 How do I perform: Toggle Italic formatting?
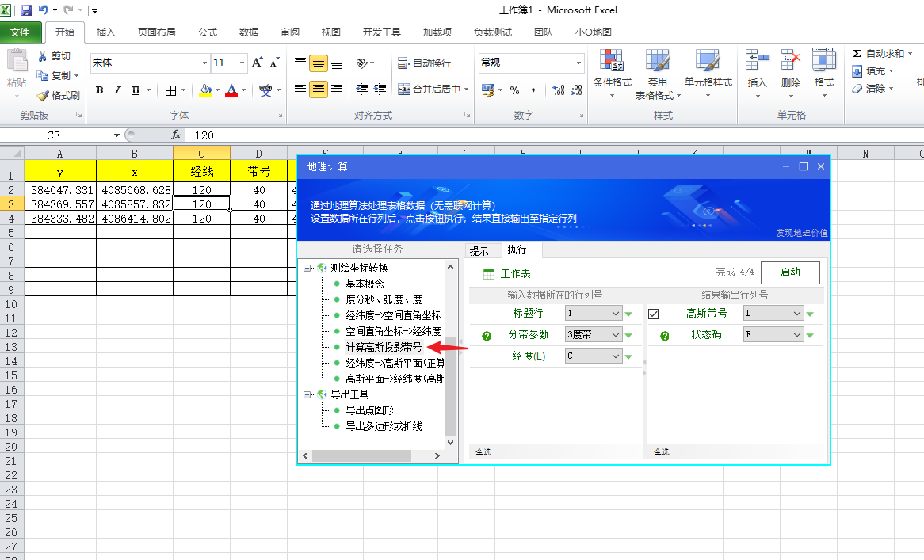(x=117, y=90)
